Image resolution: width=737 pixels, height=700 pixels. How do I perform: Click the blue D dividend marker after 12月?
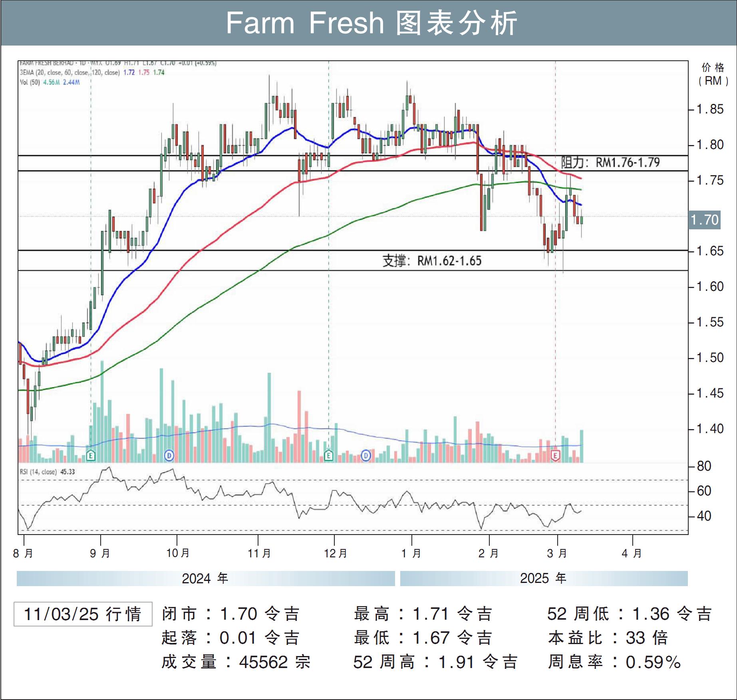pos(366,455)
